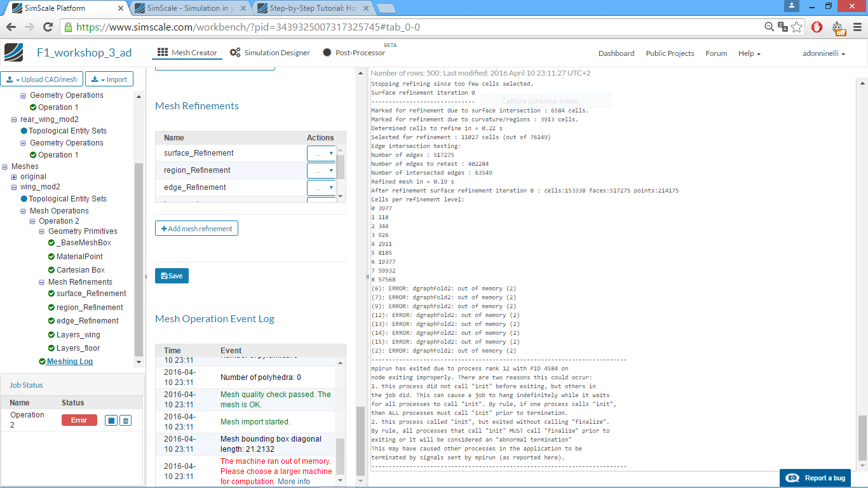Viewport: 868px width, 488px height.
Task: Stop the Operation 2 job
Action: point(112,421)
